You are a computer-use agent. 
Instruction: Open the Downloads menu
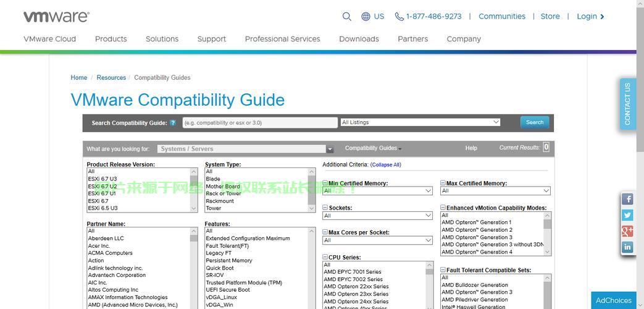(x=359, y=39)
